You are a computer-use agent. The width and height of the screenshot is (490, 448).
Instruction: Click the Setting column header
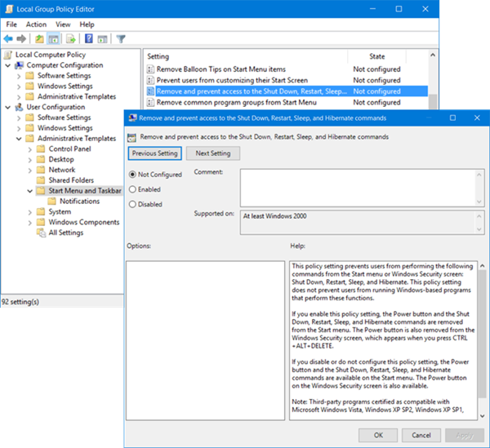247,56
